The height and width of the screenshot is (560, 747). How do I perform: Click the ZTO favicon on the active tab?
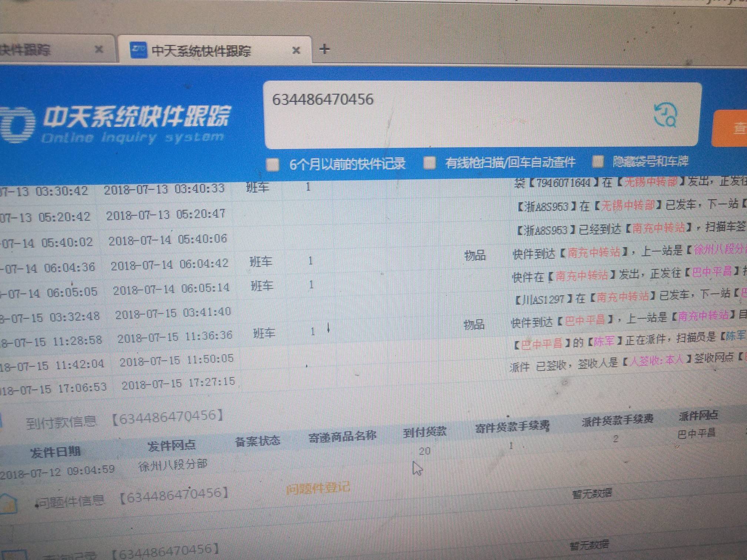[x=139, y=50]
